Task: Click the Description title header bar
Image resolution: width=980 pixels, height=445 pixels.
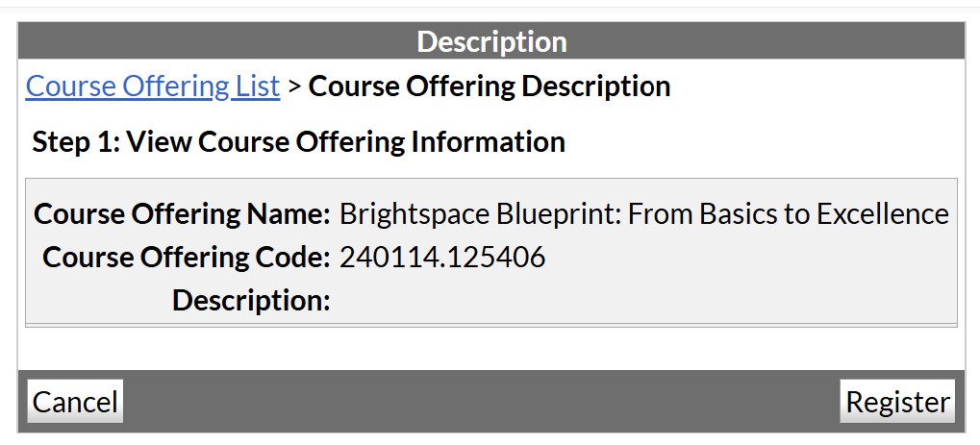Action: [x=491, y=42]
